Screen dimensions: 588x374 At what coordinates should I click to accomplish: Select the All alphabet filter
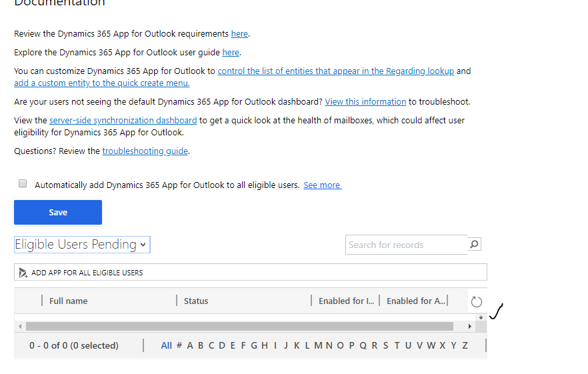point(167,345)
